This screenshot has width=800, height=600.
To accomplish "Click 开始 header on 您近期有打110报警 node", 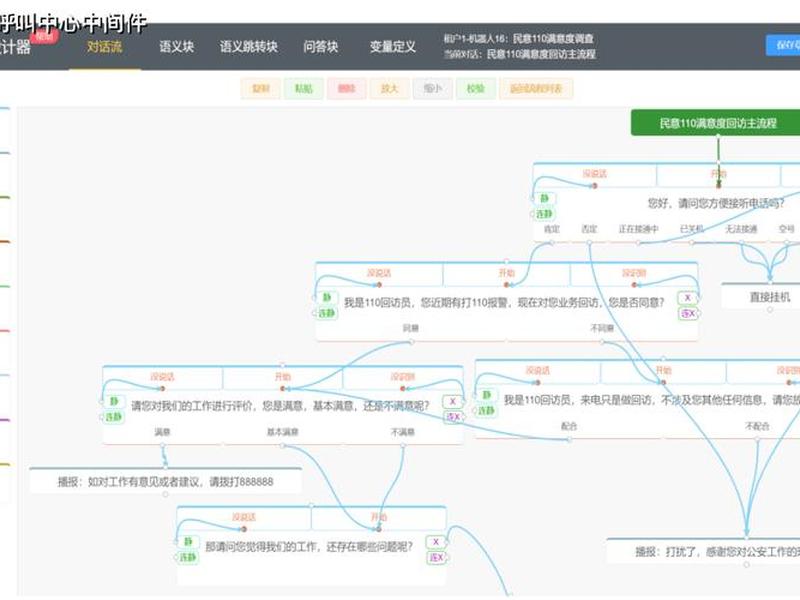I will coord(506,273).
